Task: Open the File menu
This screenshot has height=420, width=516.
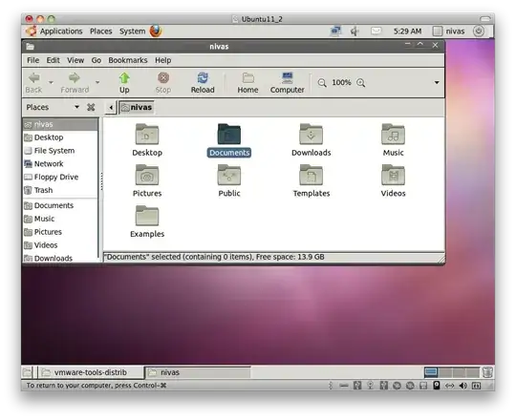Action: tap(32, 60)
